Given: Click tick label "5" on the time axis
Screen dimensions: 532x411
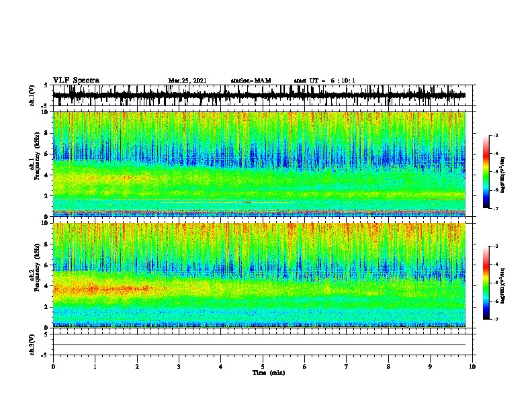Looking at the screenshot, I should point(263,367).
